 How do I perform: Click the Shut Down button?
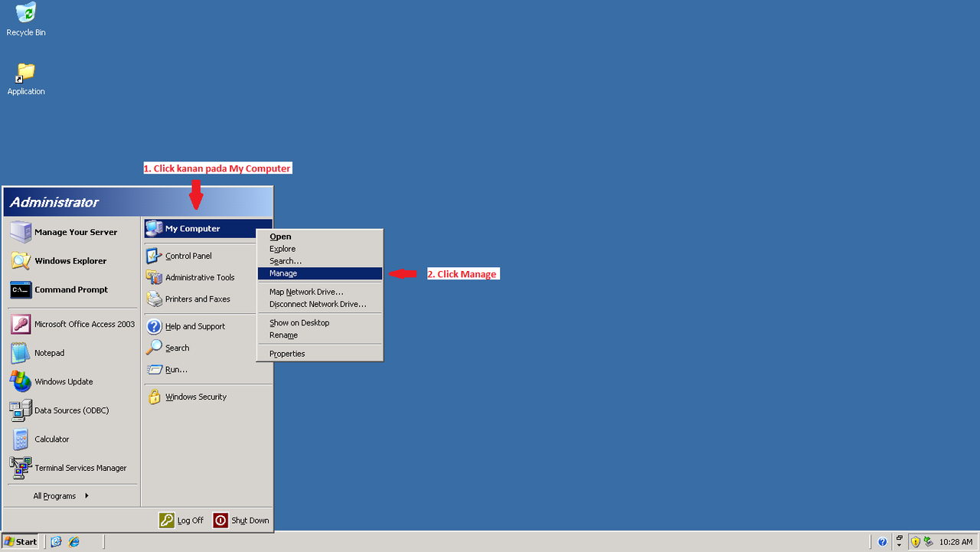241,521
